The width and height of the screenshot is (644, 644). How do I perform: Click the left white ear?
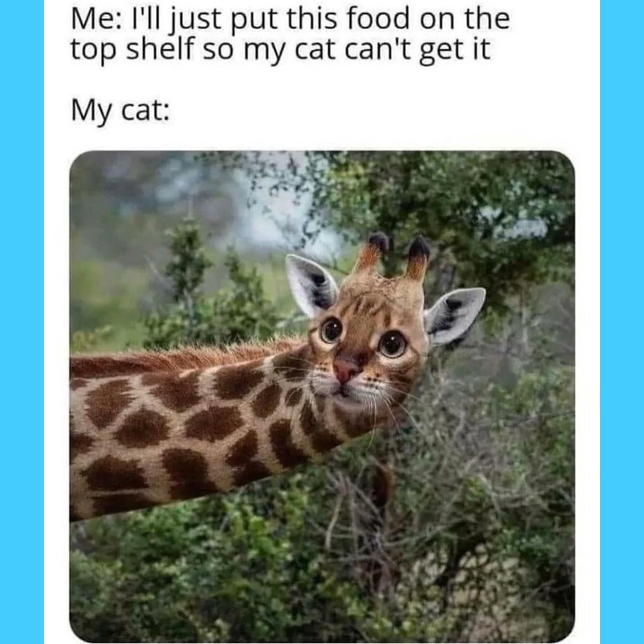coord(312,286)
